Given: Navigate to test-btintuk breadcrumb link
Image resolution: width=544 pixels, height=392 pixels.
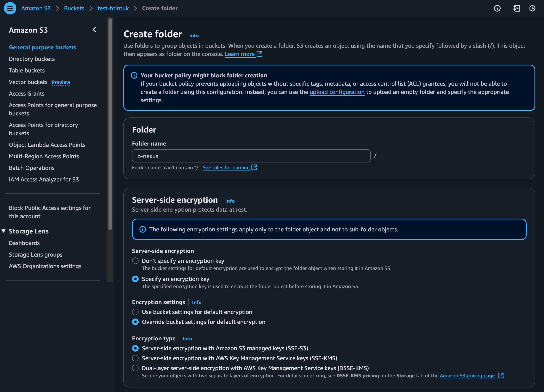Looking at the screenshot, I should click(x=113, y=8).
